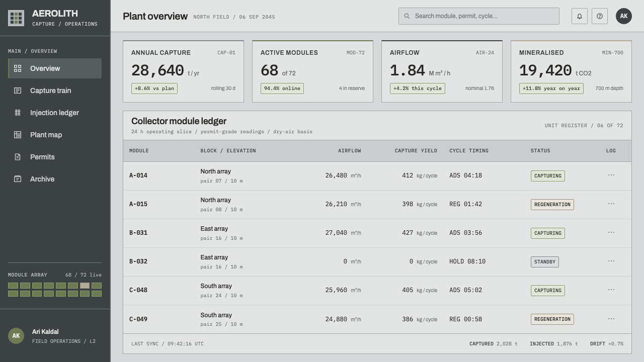Click the Capture Yield column header
This screenshot has width=644, height=362.
point(416,151)
